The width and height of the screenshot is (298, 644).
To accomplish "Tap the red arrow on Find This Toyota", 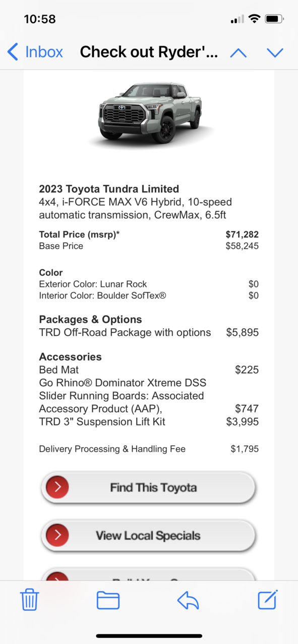I will 57,487.
